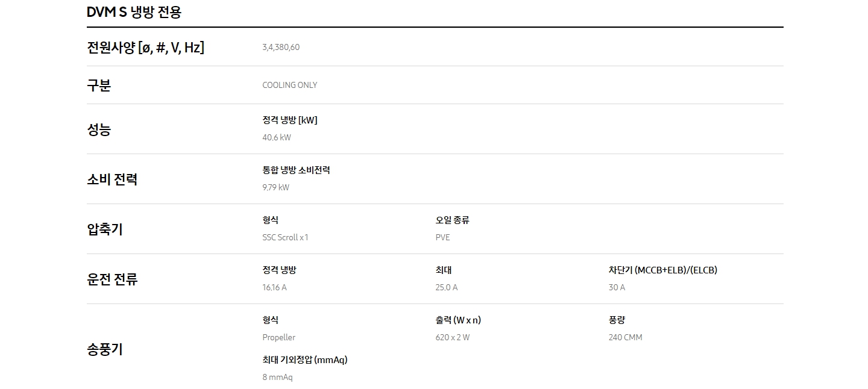Select the Propeller fan type value
The image size is (868, 389).
[279, 337]
